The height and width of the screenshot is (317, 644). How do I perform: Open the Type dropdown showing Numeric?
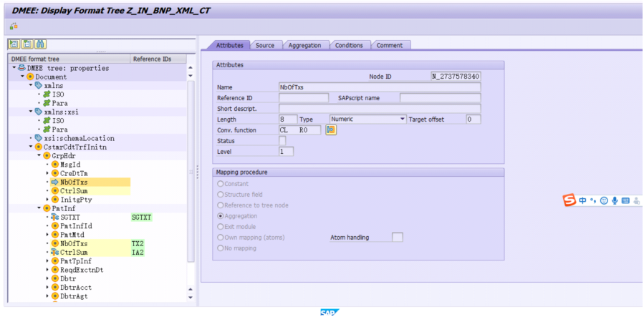click(x=403, y=120)
